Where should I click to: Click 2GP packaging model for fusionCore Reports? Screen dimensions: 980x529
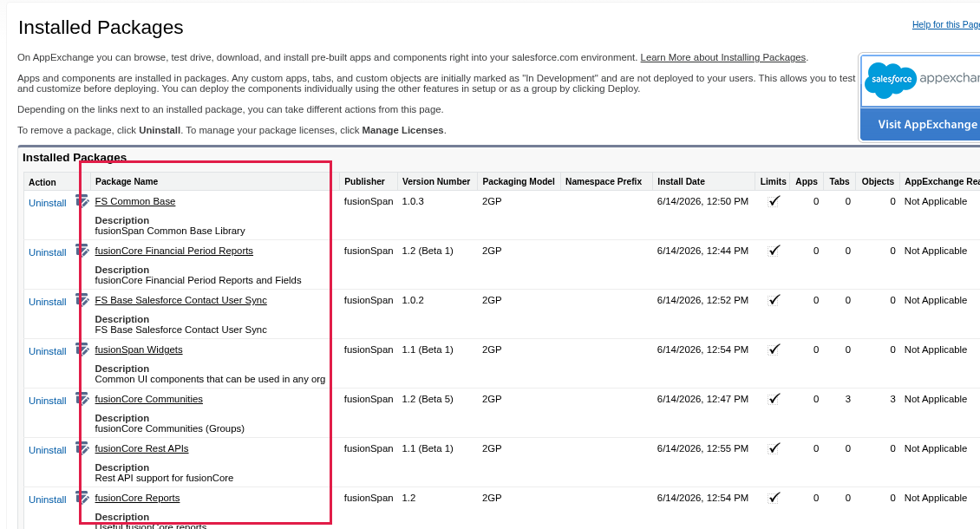coord(492,498)
